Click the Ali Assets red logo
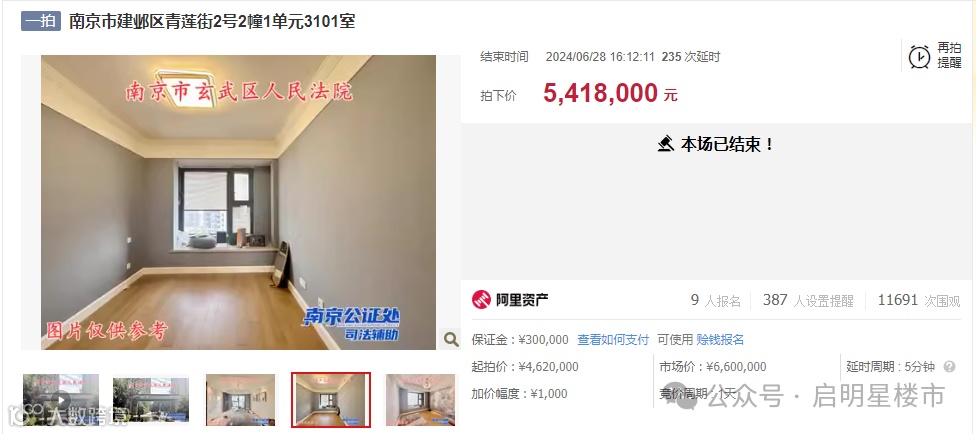 (x=481, y=300)
